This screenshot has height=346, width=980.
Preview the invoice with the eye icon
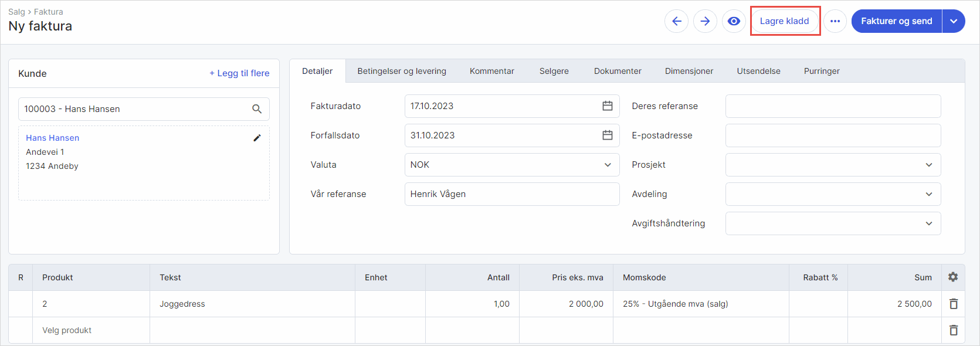734,21
